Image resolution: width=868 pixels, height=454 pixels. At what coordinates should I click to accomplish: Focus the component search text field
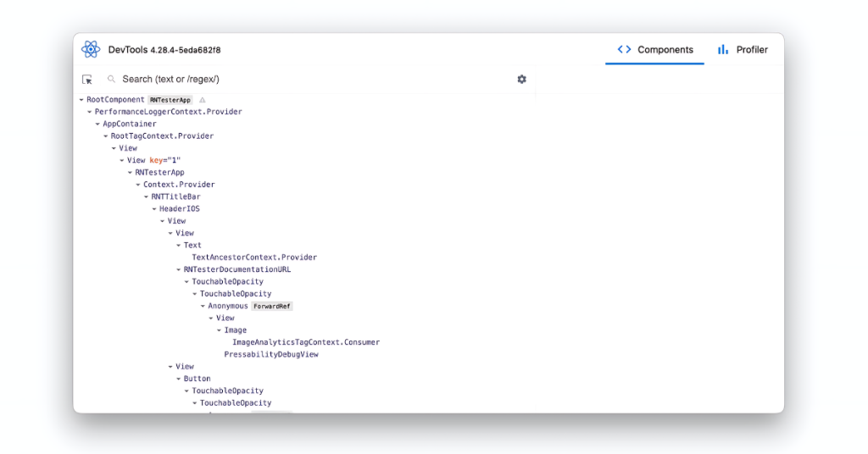(x=305, y=80)
